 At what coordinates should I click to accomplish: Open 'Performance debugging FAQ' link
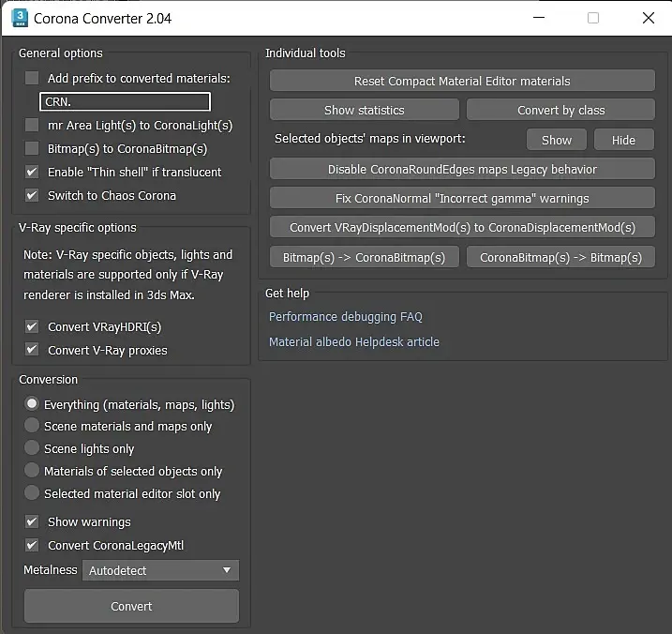point(346,317)
